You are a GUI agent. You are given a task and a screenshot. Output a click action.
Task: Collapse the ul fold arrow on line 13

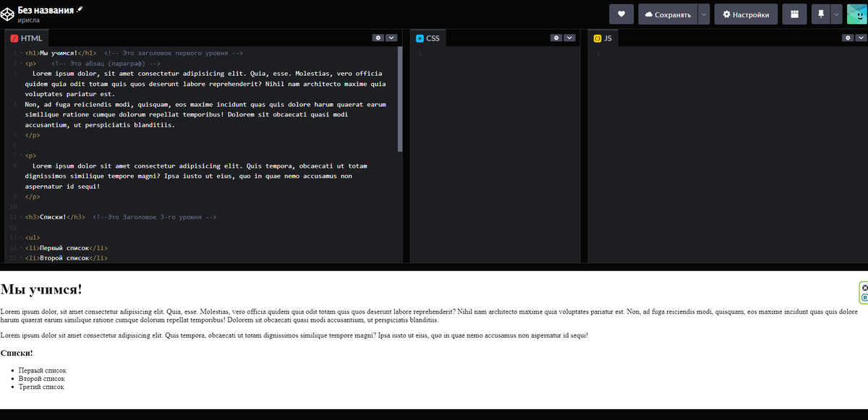(x=20, y=237)
